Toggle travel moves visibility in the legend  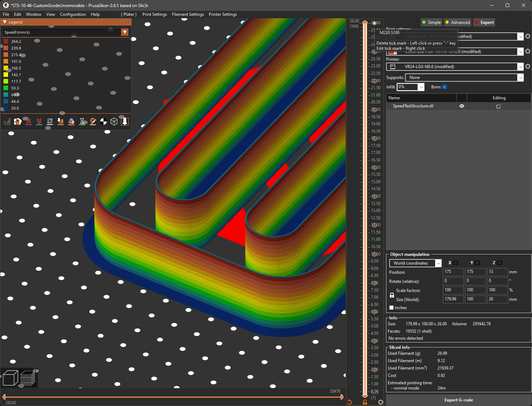7,121
